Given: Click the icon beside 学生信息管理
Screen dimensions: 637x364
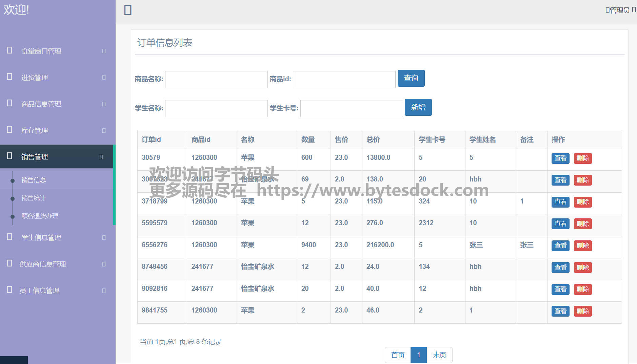Looking at the screenshot, I should (x=9, y=237).
